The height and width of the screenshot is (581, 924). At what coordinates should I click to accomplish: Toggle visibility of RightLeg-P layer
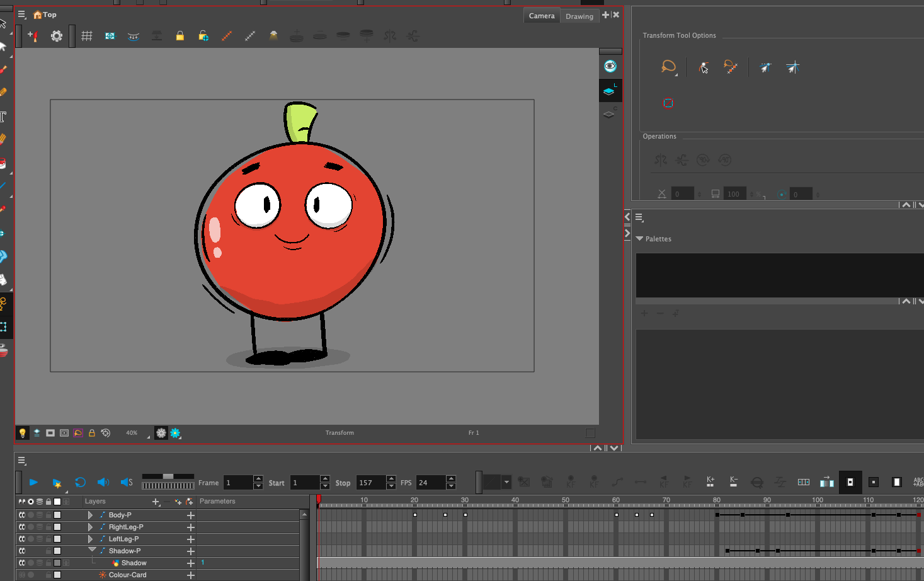click(22, 527)
